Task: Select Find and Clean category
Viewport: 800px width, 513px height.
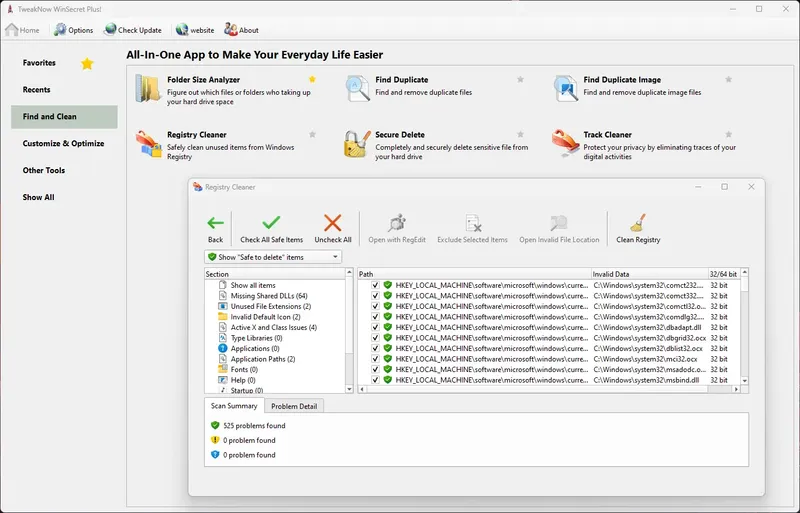Action: point(64,116)
